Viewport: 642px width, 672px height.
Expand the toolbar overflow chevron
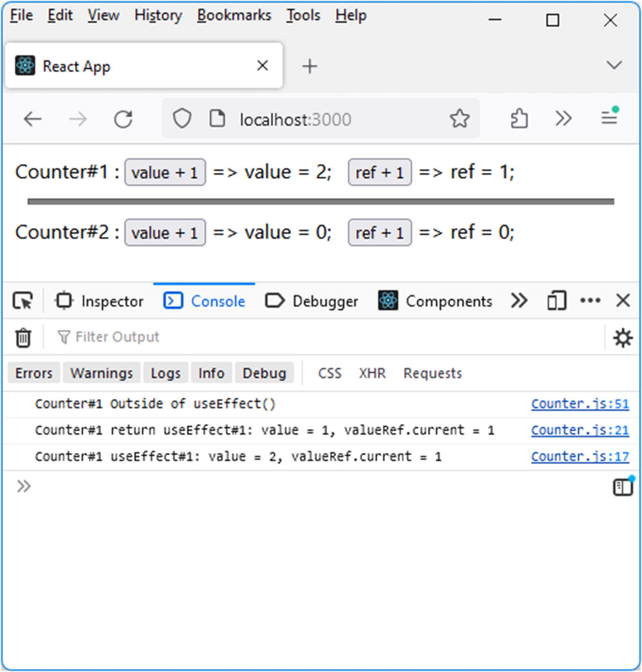(x=563, y=119)
